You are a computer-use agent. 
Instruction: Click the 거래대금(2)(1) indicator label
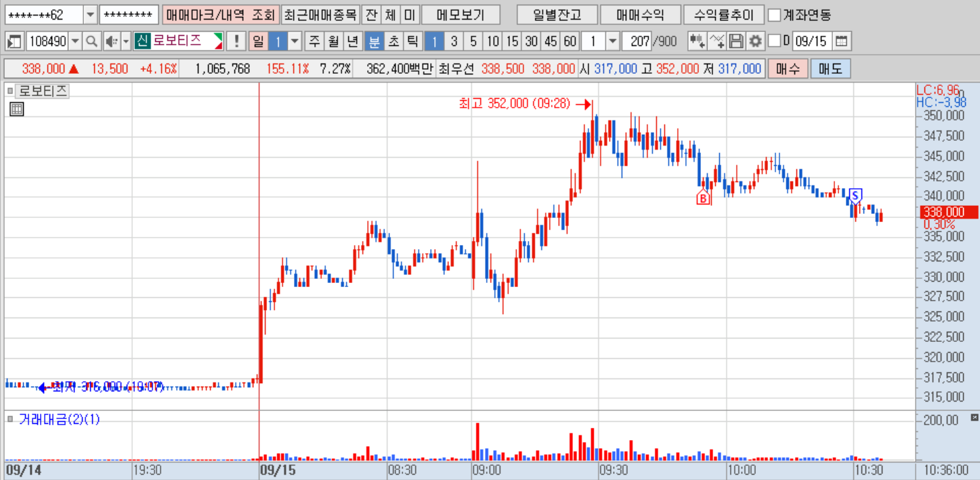(x=60, y=420)
